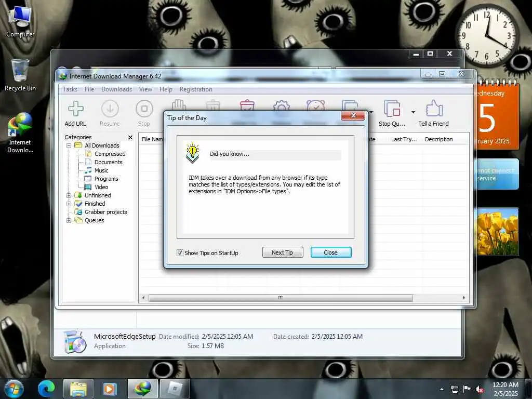Click the IDM Options gear icon
Viewport: 532px width, 399px height.
[x=281, y=105]
